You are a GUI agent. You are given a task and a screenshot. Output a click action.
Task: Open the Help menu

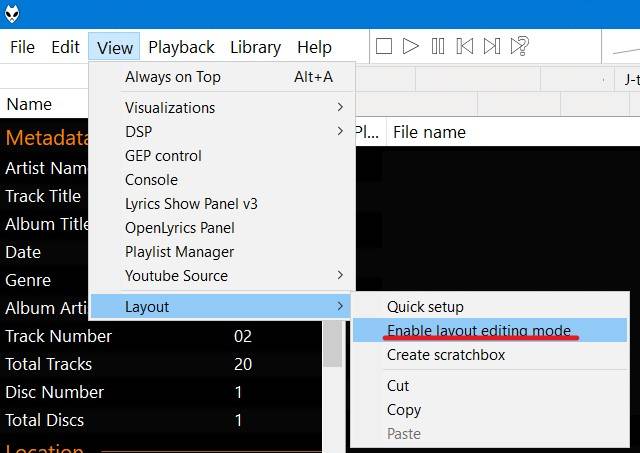[314, 47]
